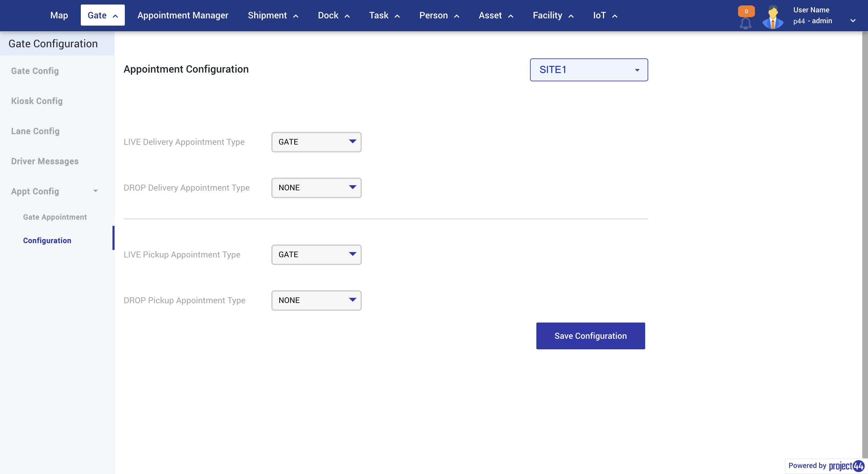Viewport: 868px width, 474px height.
Task: Open Driver Messages in the sidebar
Action: (x=45, y=161)
